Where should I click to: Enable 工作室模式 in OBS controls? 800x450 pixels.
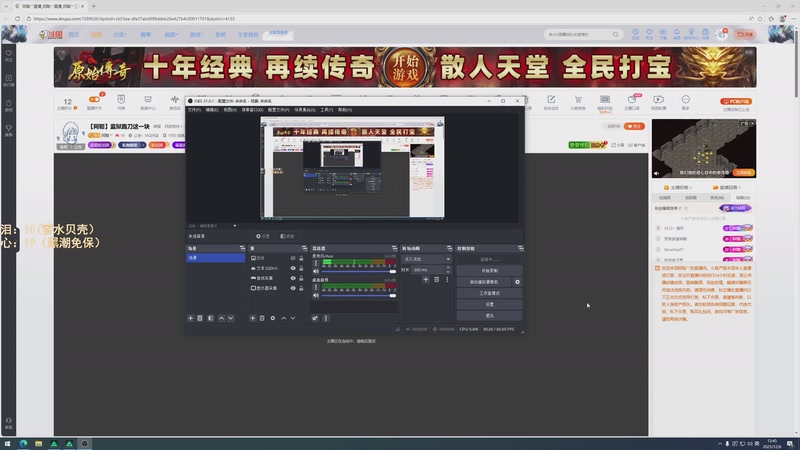[x=489, y=293]
